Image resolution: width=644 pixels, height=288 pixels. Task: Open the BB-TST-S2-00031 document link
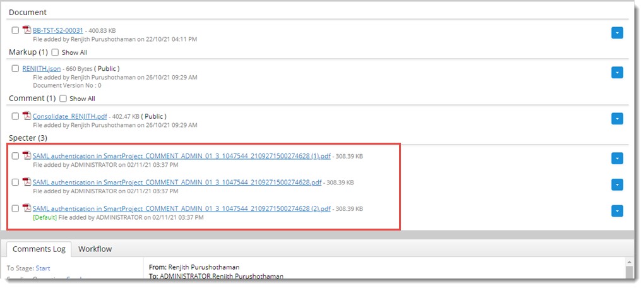click(x=57, y=30)
